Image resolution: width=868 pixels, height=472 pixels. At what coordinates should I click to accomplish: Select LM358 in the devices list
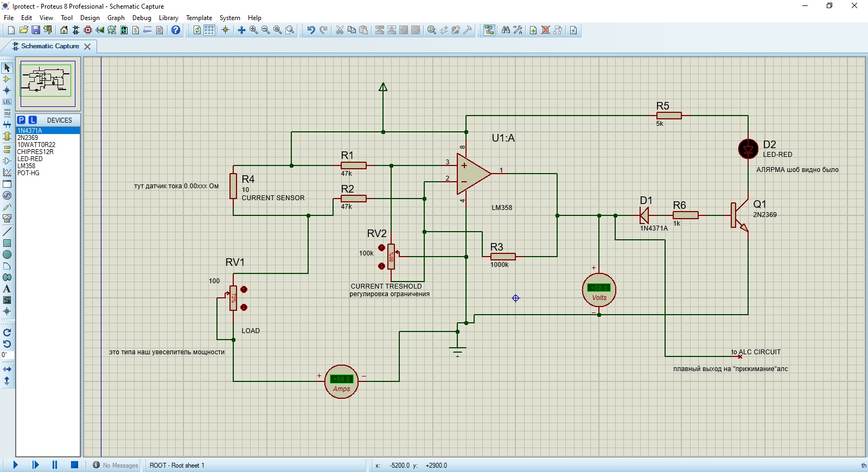(26, 166)
